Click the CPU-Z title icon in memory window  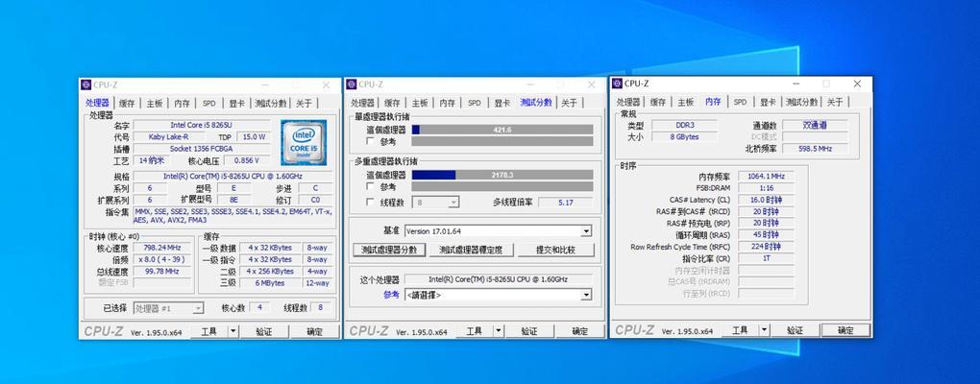(x=617, y=84)
